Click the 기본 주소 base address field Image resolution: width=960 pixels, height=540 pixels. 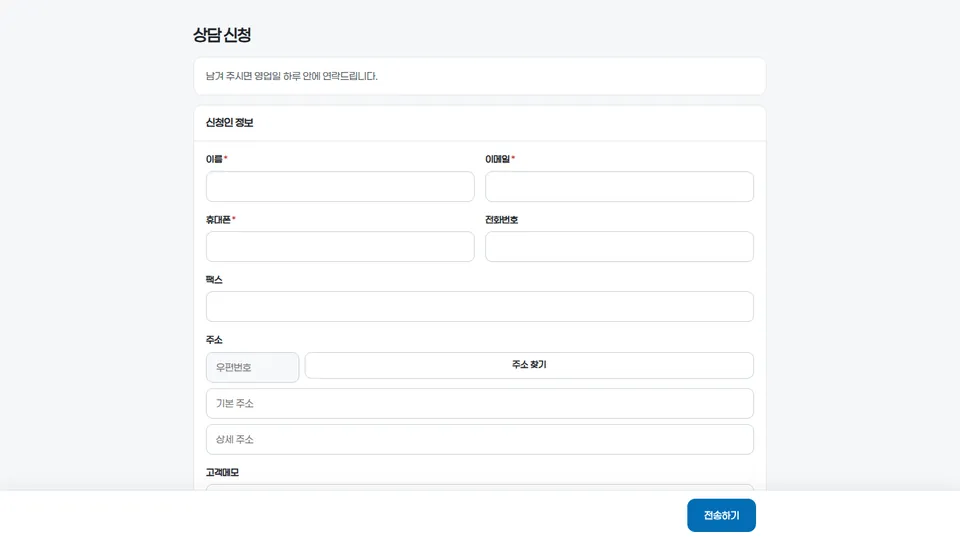[x=479, y=403]
